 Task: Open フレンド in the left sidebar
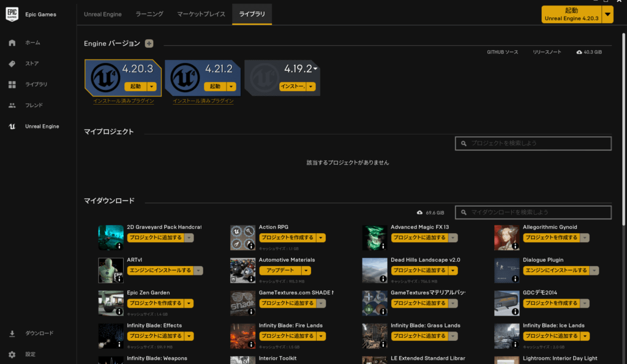point(34,105)
